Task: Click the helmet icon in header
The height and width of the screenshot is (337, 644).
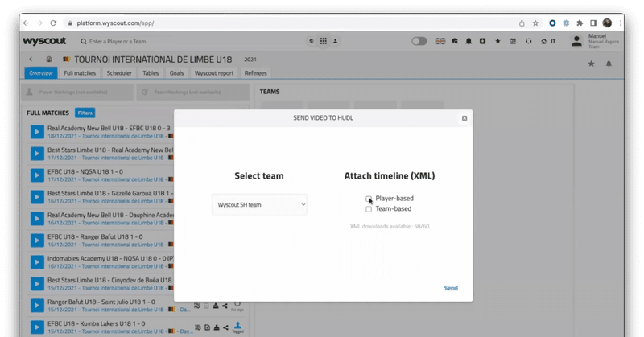Action: coord(455,41)
